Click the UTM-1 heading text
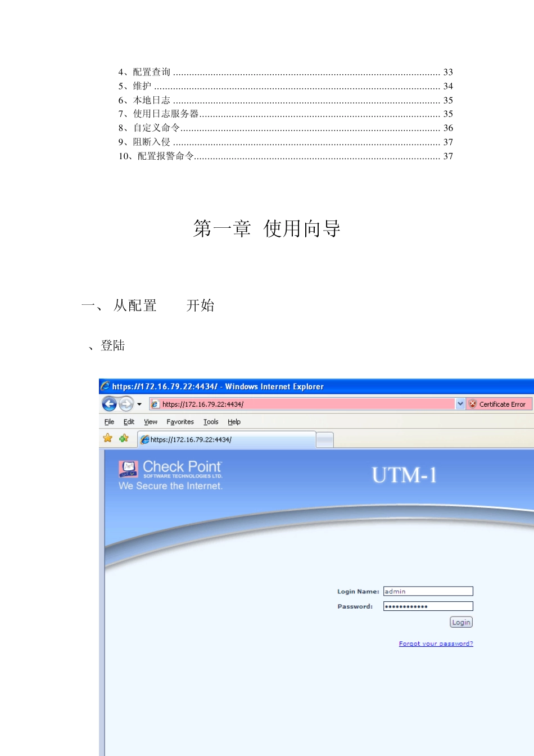The image size is (534, 756). pos(405,475)
